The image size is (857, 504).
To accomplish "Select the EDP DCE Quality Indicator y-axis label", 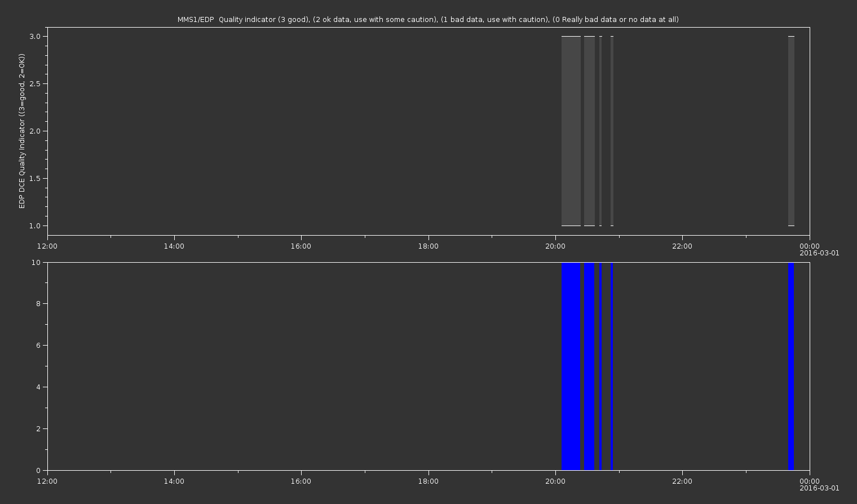I will point(22,131).
